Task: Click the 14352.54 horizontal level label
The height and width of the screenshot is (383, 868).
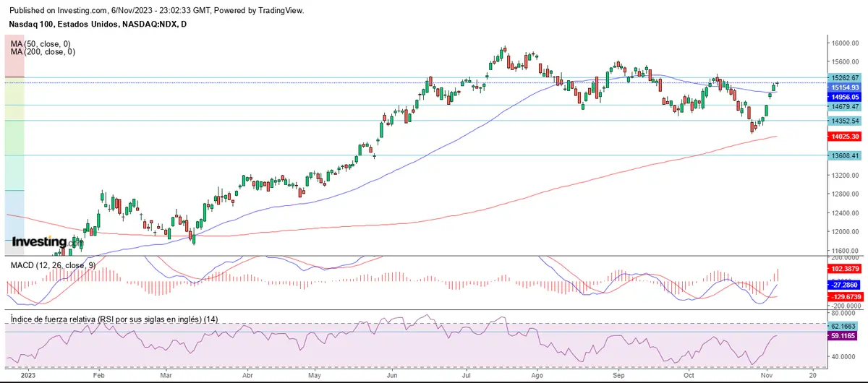Action: (845, 121)
